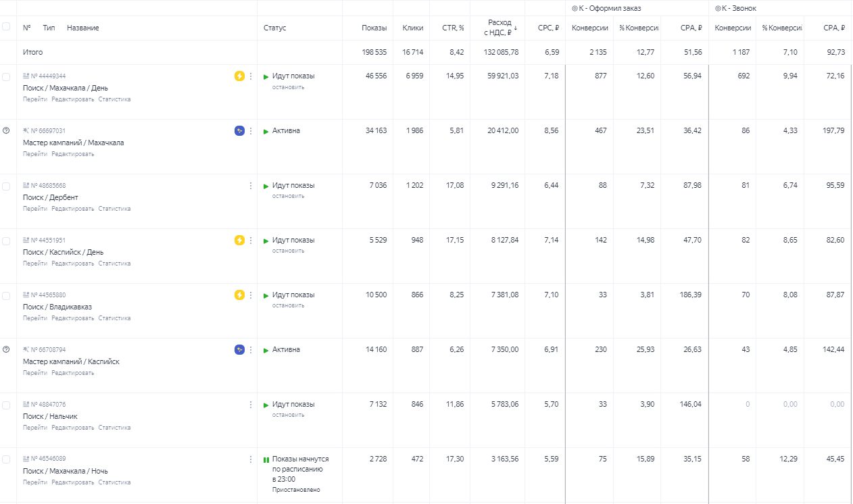Click 'Редактировать' under Мастер кампаний / Махачкала
Image resolution: width=853 pixels, height=504 pixels.
[x=73, y=154]
